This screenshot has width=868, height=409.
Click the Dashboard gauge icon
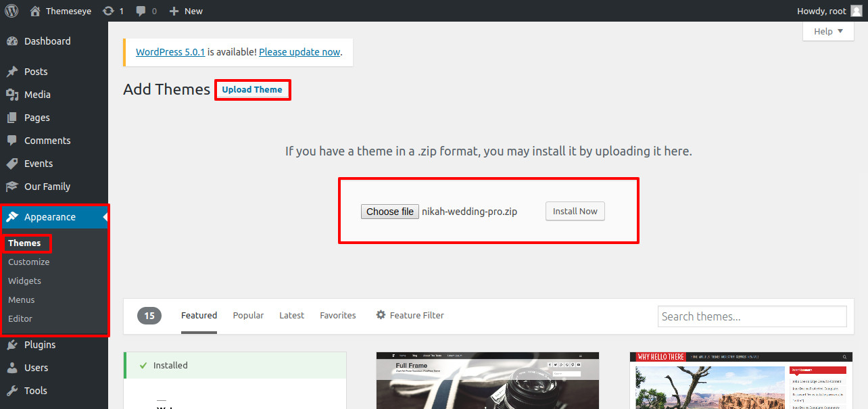[x=12, y=41]
